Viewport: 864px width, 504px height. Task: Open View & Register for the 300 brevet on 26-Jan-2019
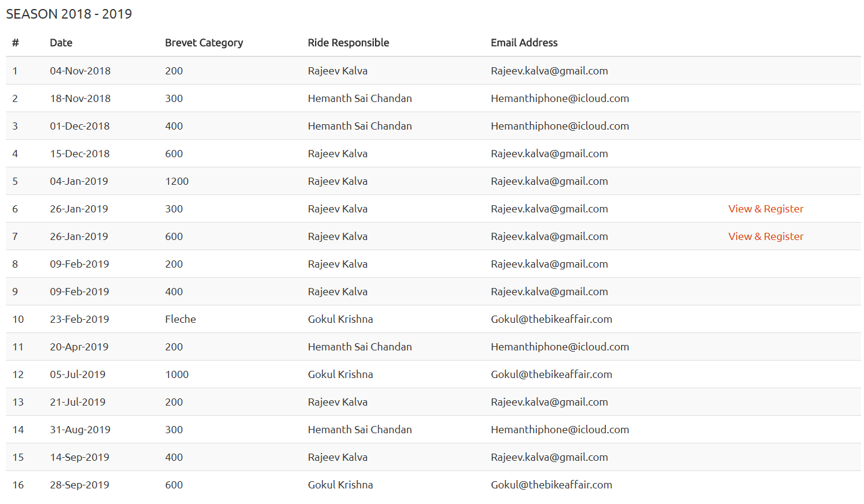coord(766,209)
